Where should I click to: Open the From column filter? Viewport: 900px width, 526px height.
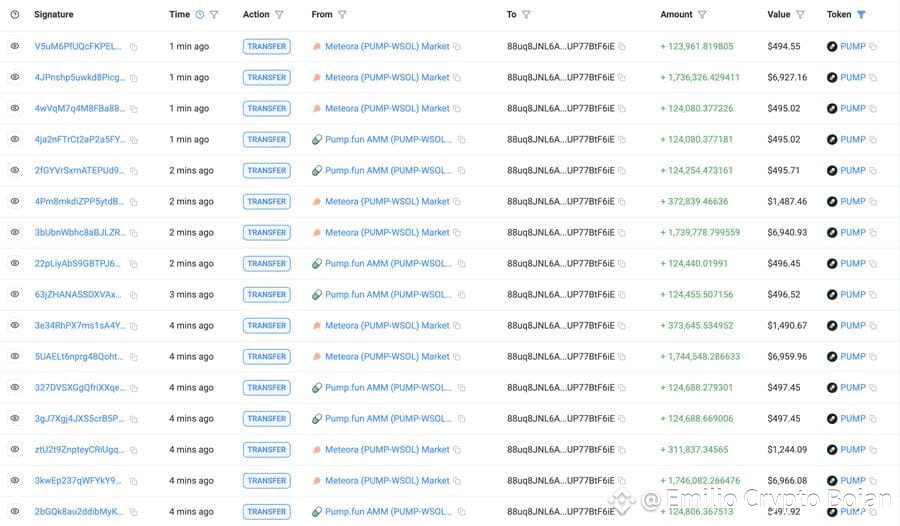(x=342, y=14)
